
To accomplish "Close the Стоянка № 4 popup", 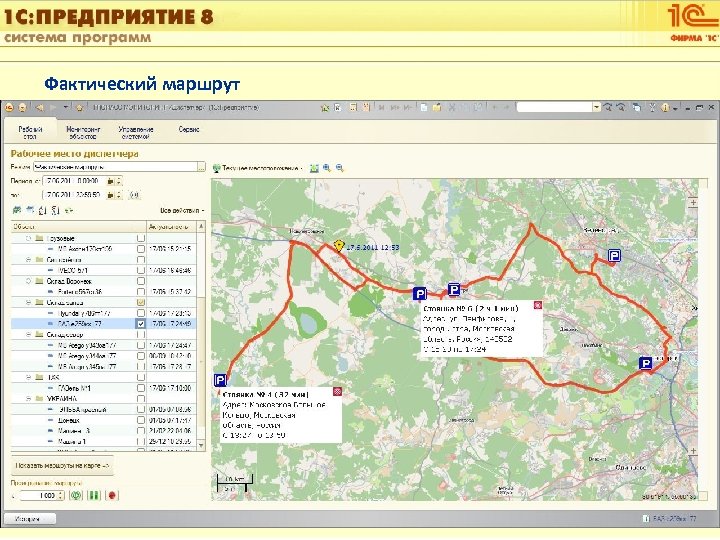I will [338, 392].
